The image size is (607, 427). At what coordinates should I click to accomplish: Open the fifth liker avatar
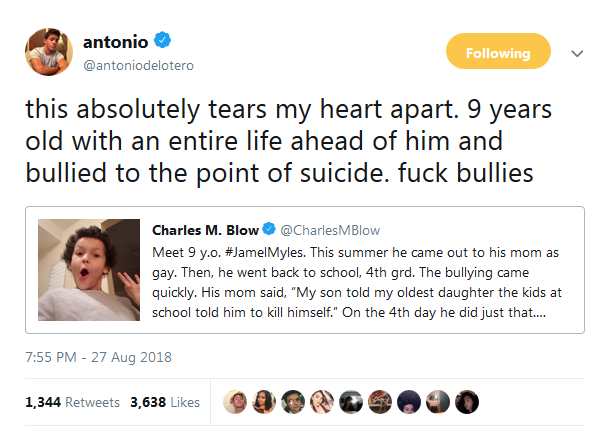[349, 402]
